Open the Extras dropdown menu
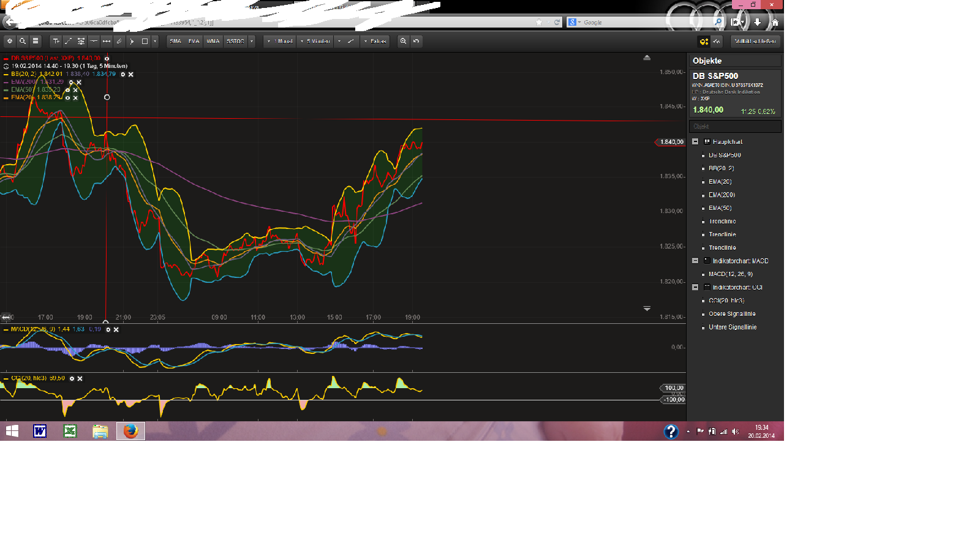 point(375,41)
